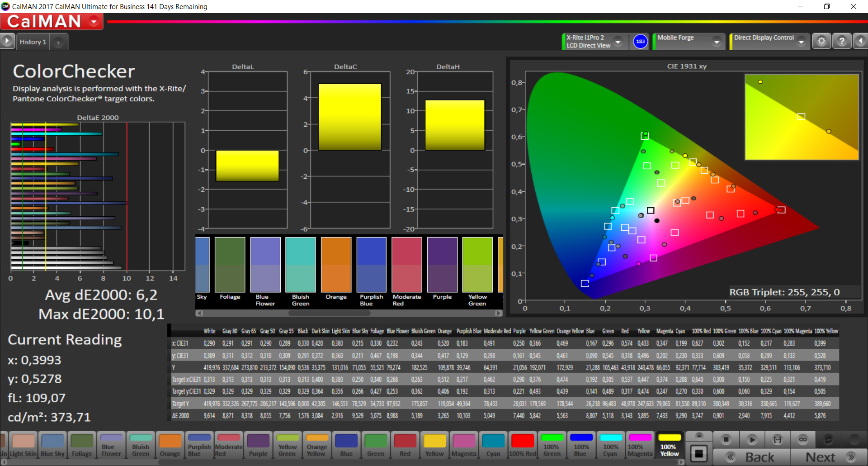
Task: Add a new history tab
Action: click(58, 42)
